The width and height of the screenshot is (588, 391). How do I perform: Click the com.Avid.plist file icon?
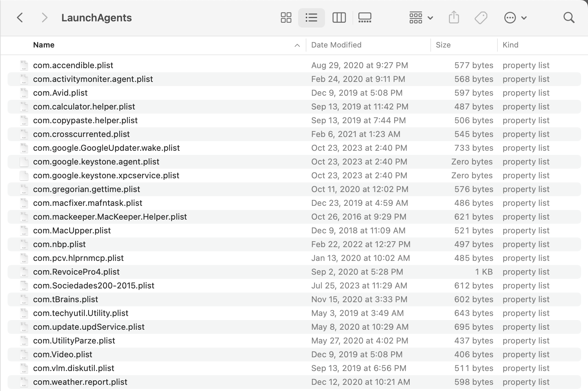click(24, 93)
